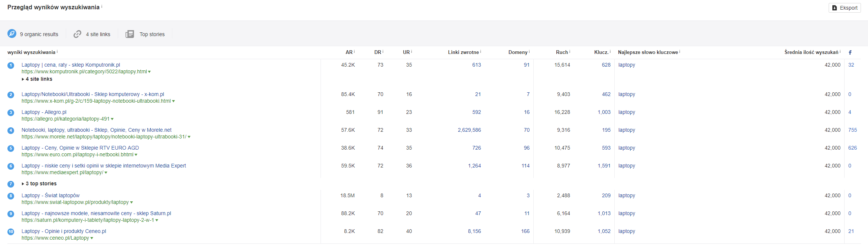The image size is (868, 246).
Task: Open the Laptopy - Allegro.pl result title
Action: coord(44,112)
